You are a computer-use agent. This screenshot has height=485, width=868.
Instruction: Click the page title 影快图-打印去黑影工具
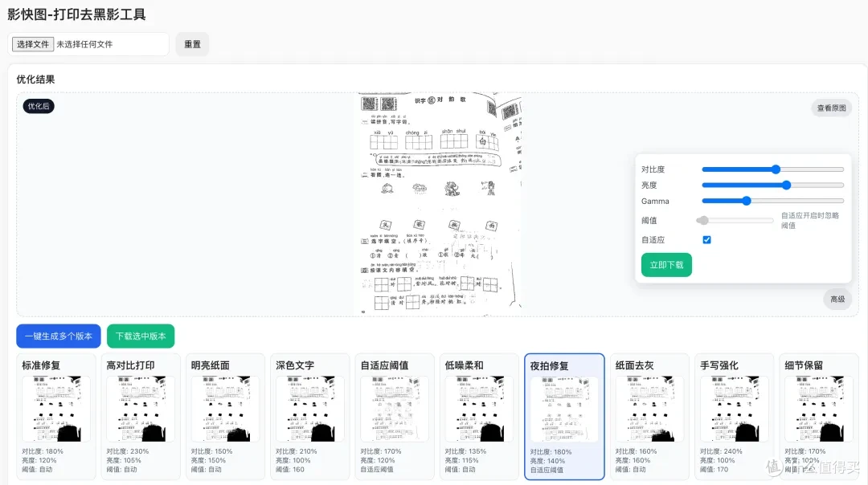[x=76, y=14]
